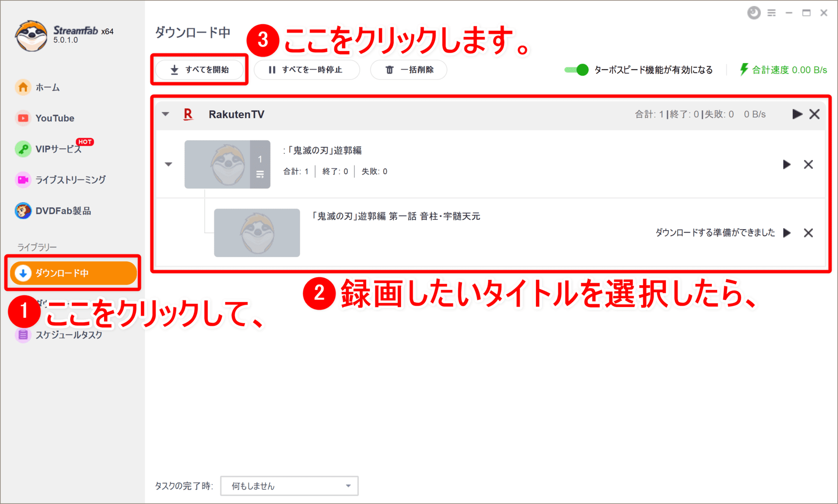838x504 pixels.
Task: View the ダウンロード中 page heading
Action: point(192,32)
